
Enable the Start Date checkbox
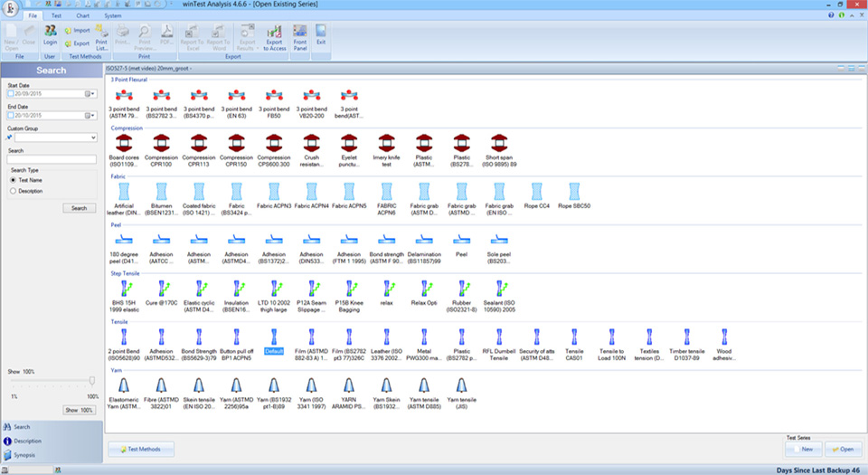(x=11, y=93)
